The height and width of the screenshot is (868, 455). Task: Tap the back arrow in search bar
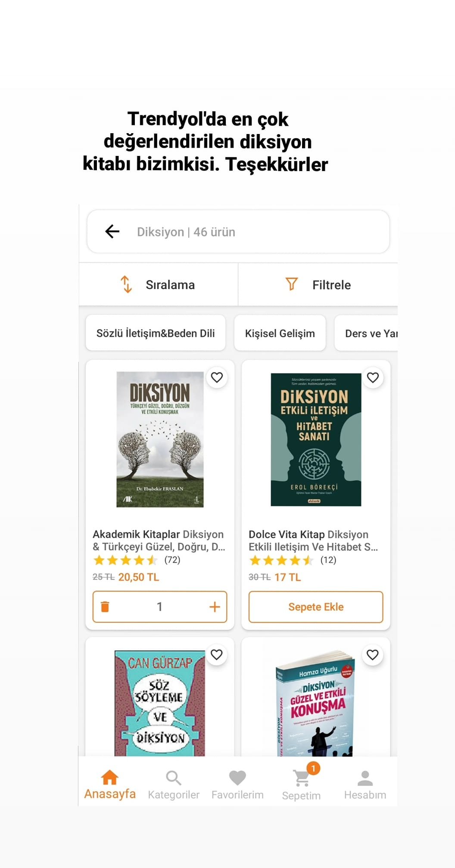tap(112, 231)
